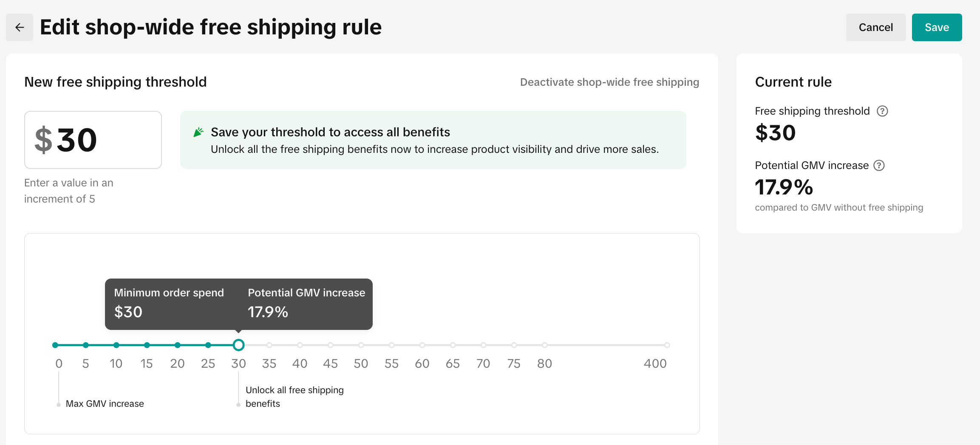The height and width of the screenshot is (445, 980).
Task: Deactivate shop-wide free shipping
Action: (609, 82)
